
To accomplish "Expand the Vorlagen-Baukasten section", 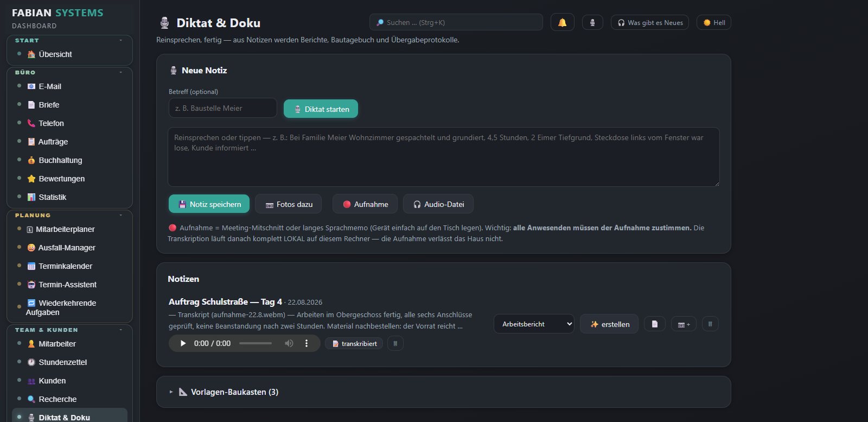I will coord(228,392).
